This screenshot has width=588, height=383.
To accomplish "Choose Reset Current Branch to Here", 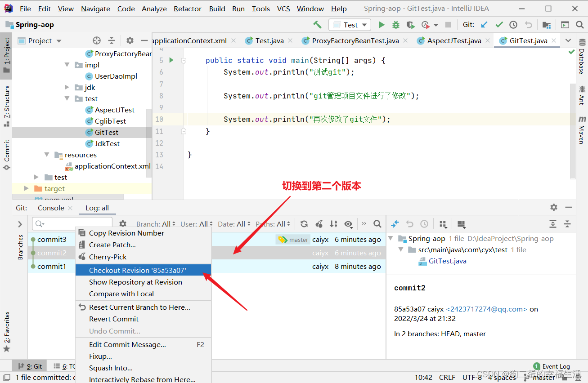I will coord(143,307).
